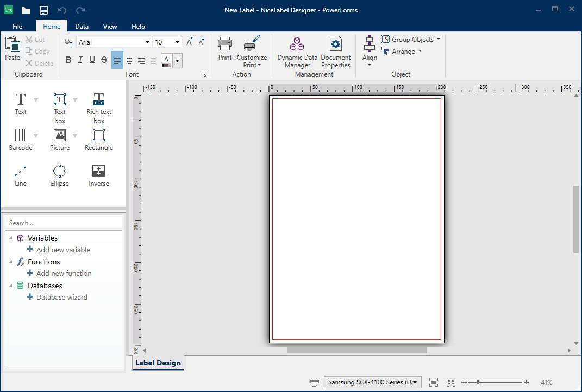Redo the last undone action
This screenshot has width=582, height=392.
coord(80,10)
